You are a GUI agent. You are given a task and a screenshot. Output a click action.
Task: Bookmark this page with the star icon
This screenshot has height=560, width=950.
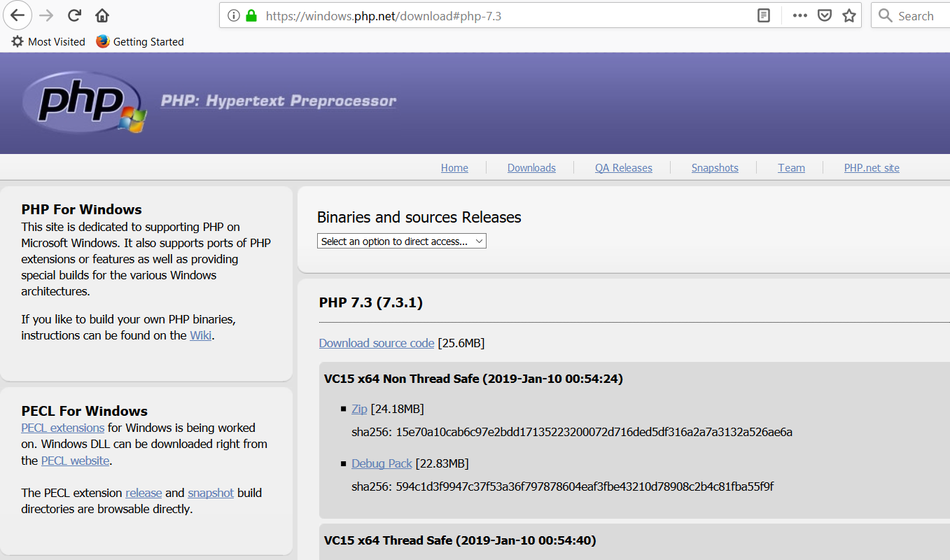(x=849, y=15)
